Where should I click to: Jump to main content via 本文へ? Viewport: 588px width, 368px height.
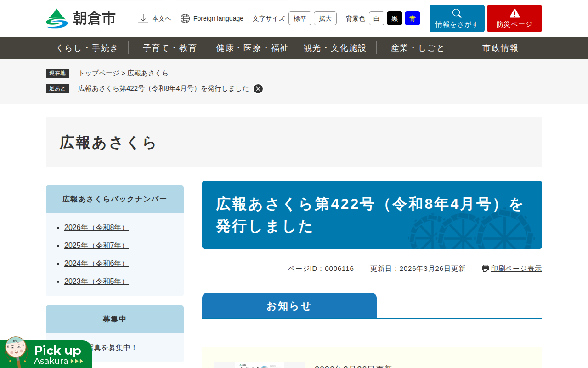point(155,18)
